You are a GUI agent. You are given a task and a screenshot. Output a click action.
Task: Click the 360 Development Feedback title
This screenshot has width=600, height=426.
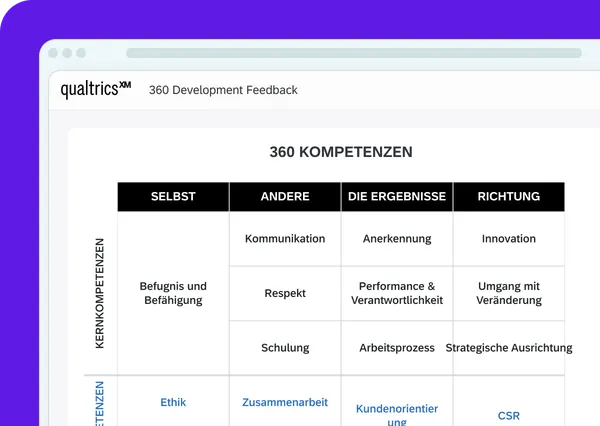[223, 90]
